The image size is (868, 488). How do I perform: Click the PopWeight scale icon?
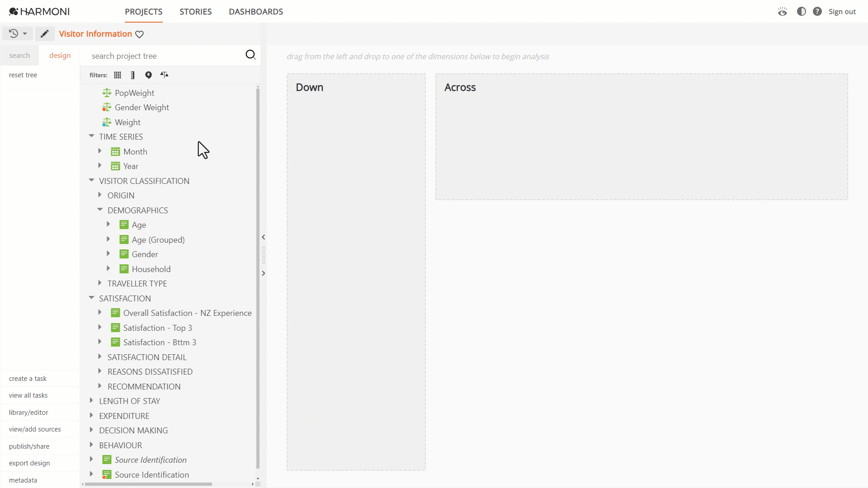tap(107, 93)
